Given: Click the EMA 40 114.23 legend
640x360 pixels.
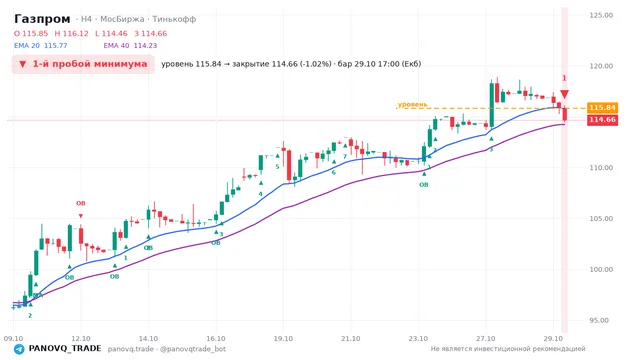Looking at the screenshot, I should coord(130,46).
